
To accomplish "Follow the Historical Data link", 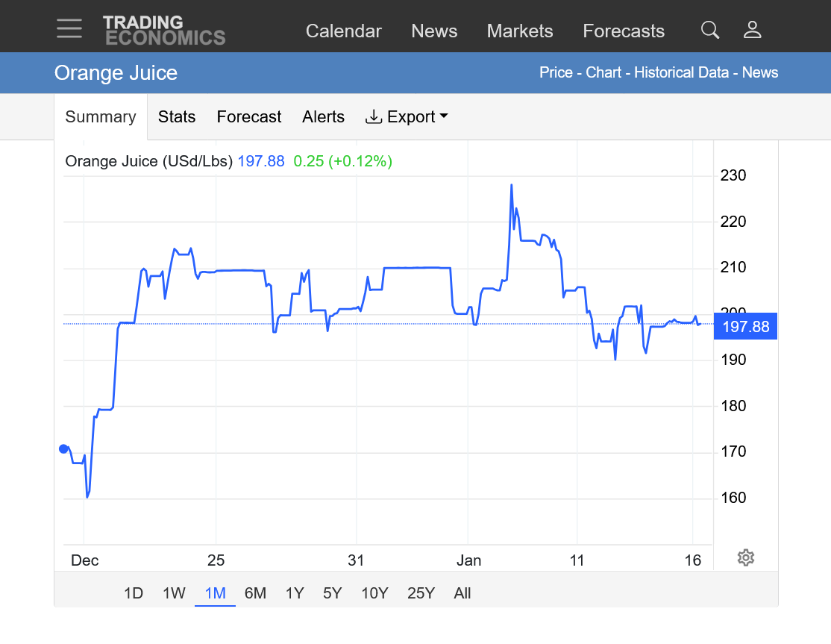I will tap(683, 73).
